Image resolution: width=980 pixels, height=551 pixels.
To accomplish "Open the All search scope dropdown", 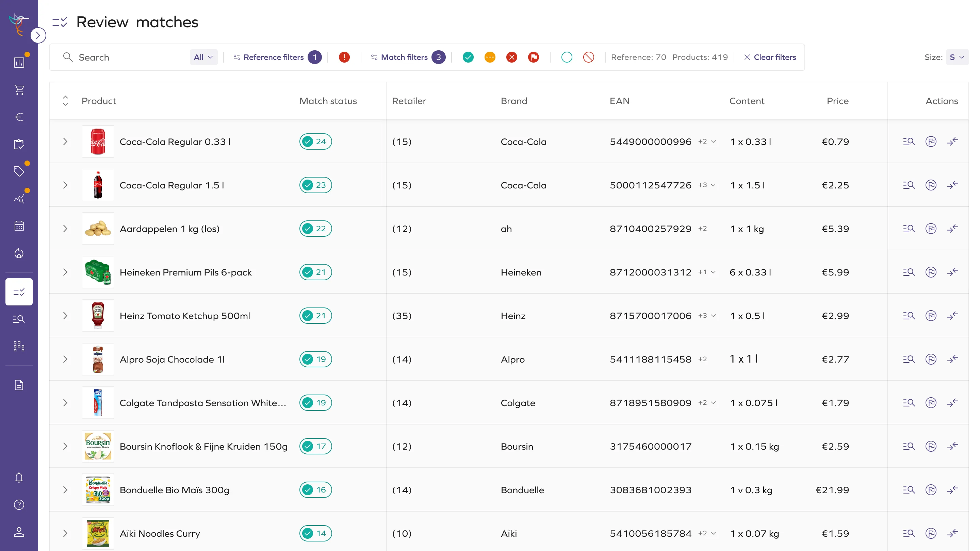I will coord(203,57).
